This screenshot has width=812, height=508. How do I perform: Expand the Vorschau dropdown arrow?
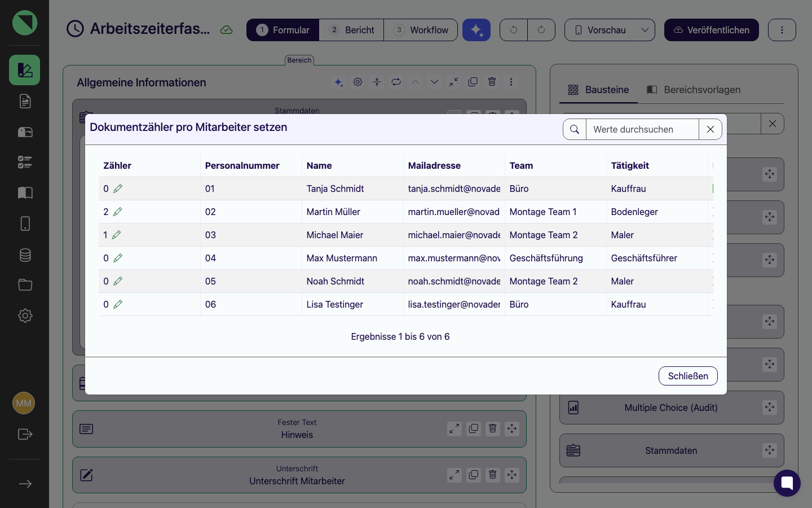click(x=645, y=30)
